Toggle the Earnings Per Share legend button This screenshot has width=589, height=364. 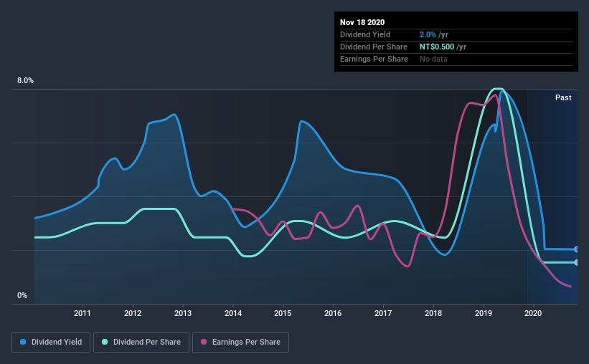pos(240,343)
